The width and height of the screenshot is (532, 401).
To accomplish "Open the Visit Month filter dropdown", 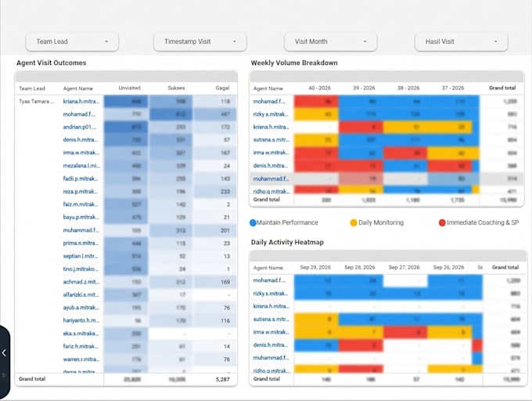I will pos(330,42).
